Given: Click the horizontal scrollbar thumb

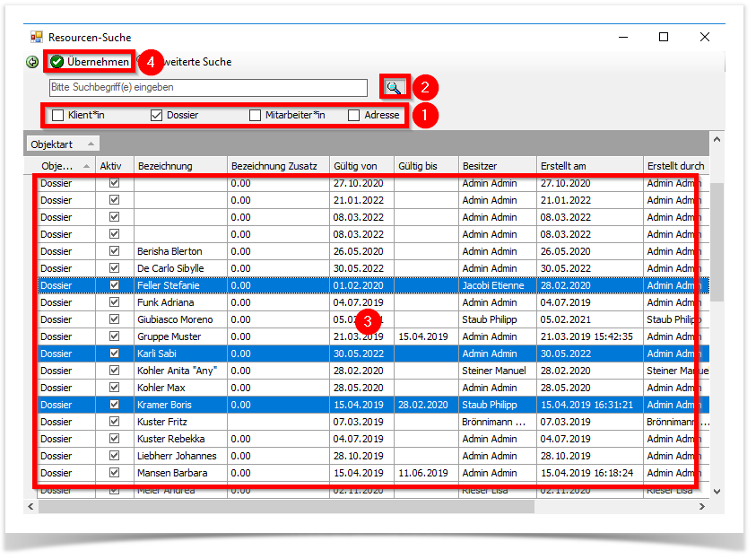Looking at the screenshot, I should click(x=286, y=506).
